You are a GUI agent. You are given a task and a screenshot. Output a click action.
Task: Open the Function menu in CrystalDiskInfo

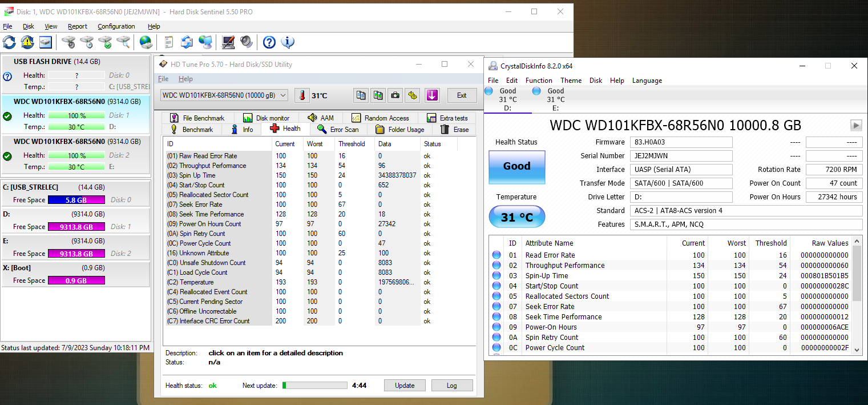538,81
